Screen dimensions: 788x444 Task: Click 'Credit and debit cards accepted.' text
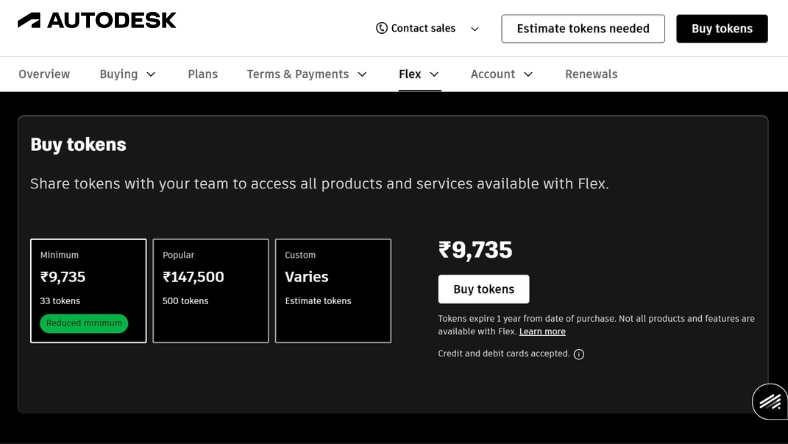click(504, 353)
